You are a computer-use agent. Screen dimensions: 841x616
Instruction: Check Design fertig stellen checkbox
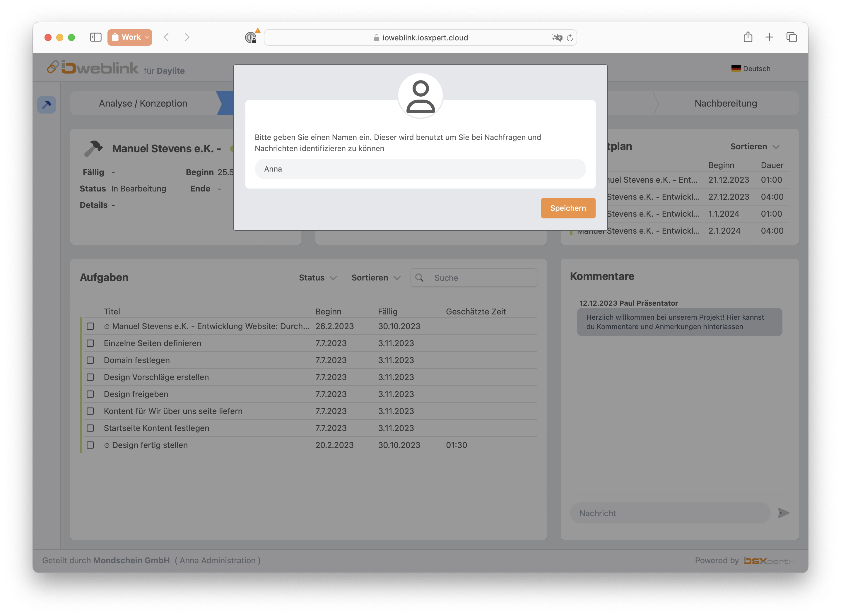click(90, 445)
